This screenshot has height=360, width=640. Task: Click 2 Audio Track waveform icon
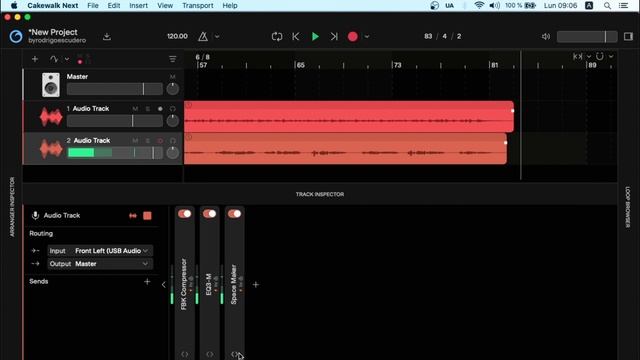point(51,149)
